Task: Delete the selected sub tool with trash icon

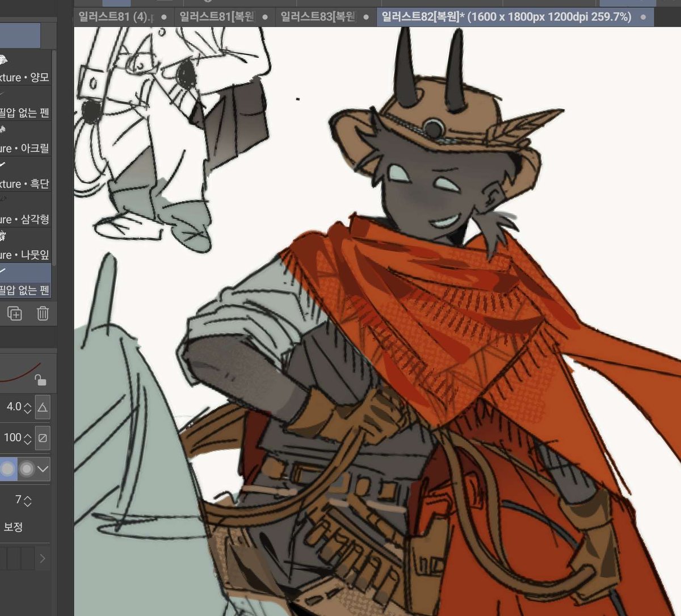Action: pos(43,313)
